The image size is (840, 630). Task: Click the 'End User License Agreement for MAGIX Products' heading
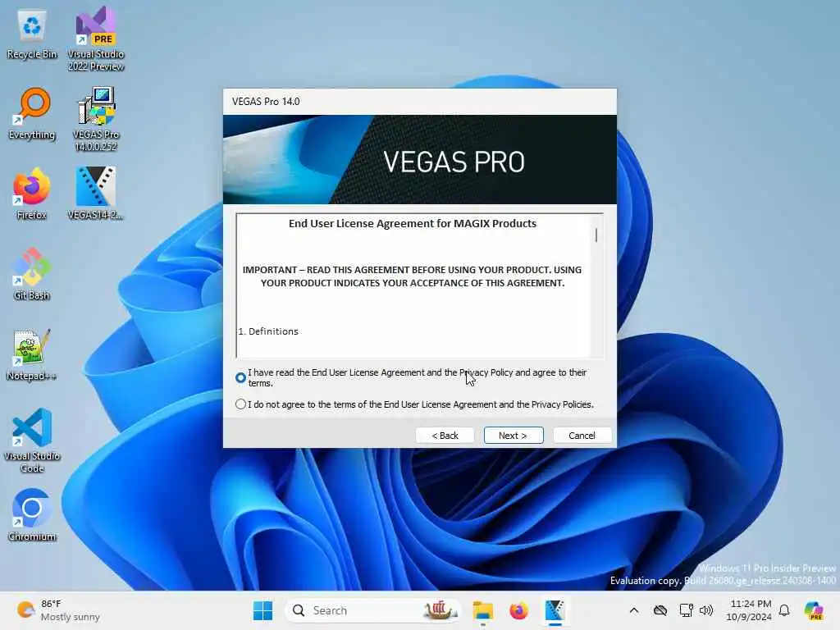413,223
